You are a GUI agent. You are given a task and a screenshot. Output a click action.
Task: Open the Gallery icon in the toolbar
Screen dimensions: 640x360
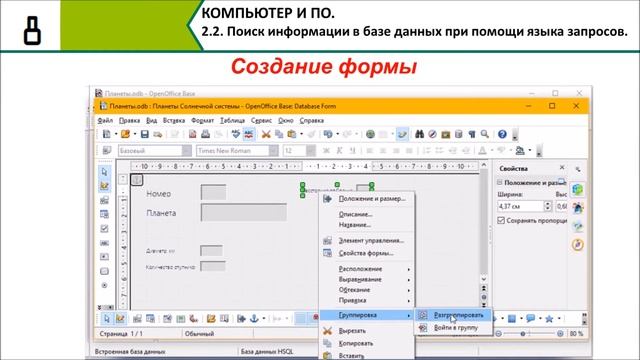point(446,134)
